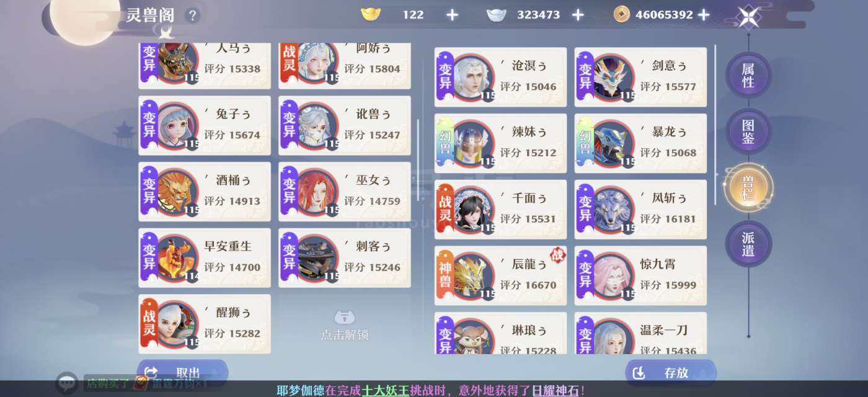The image size is (868, 397).
Task: Tap the lock icon to unlock slot
Action: (x=345, y=318)
